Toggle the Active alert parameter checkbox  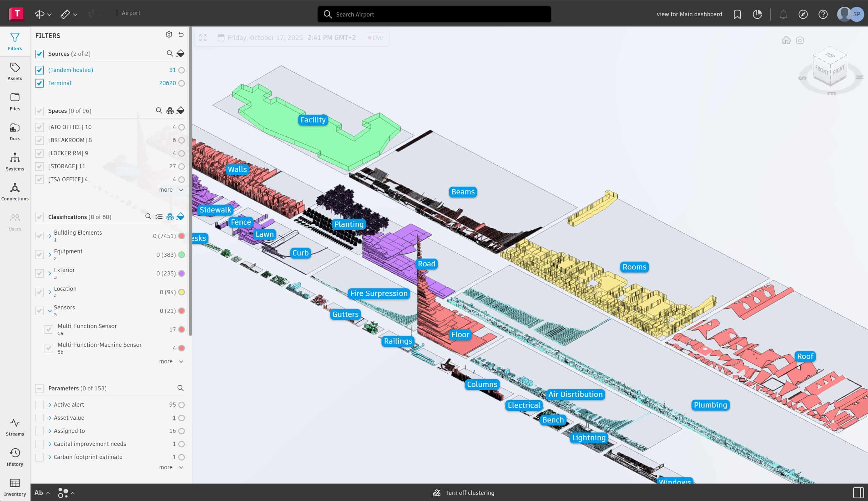(40, 405)
